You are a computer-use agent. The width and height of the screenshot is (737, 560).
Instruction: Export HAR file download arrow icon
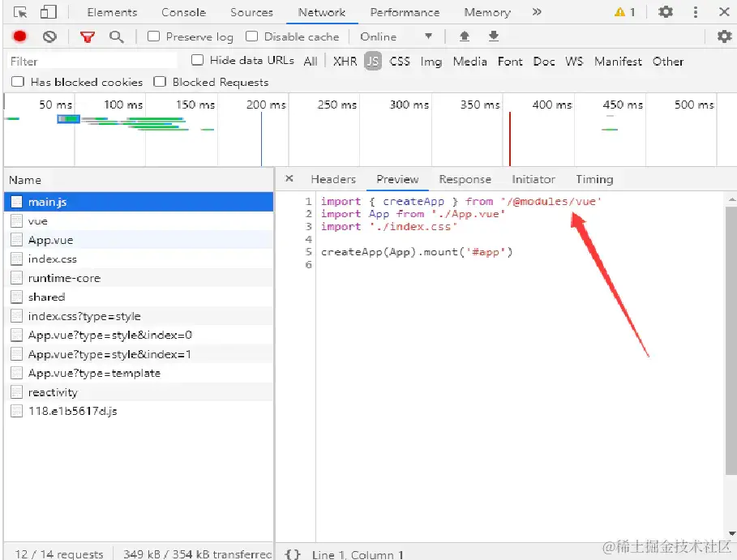coord(494,36)
